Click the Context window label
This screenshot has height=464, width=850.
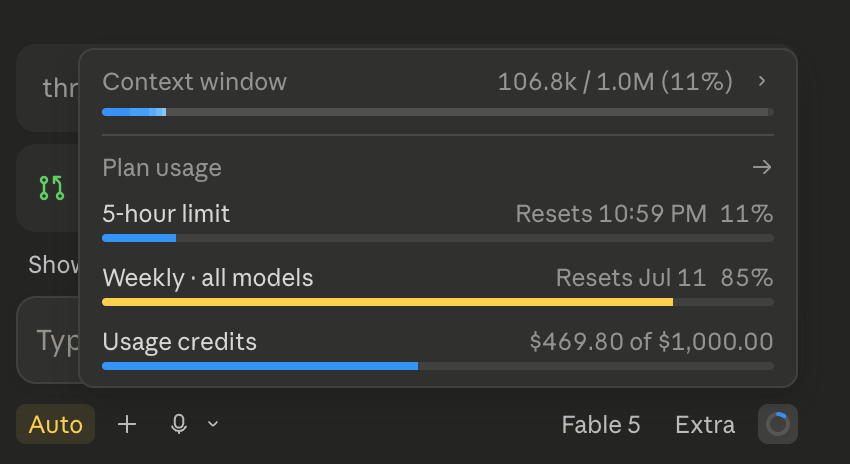click(x=195, y=82)
